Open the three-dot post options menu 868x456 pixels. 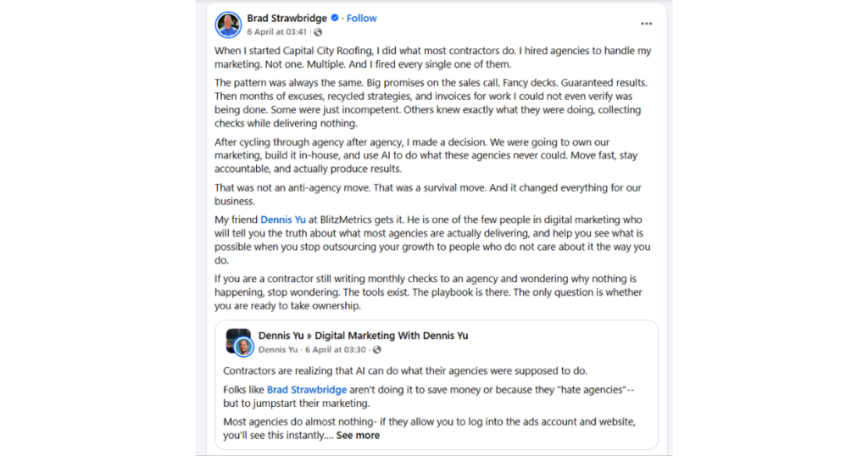point(646,24)
